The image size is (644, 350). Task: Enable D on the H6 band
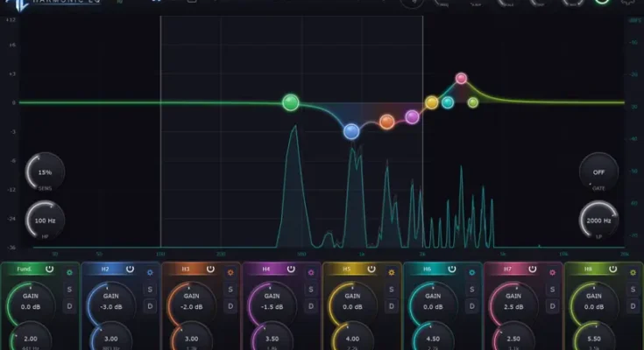(472, 306)
